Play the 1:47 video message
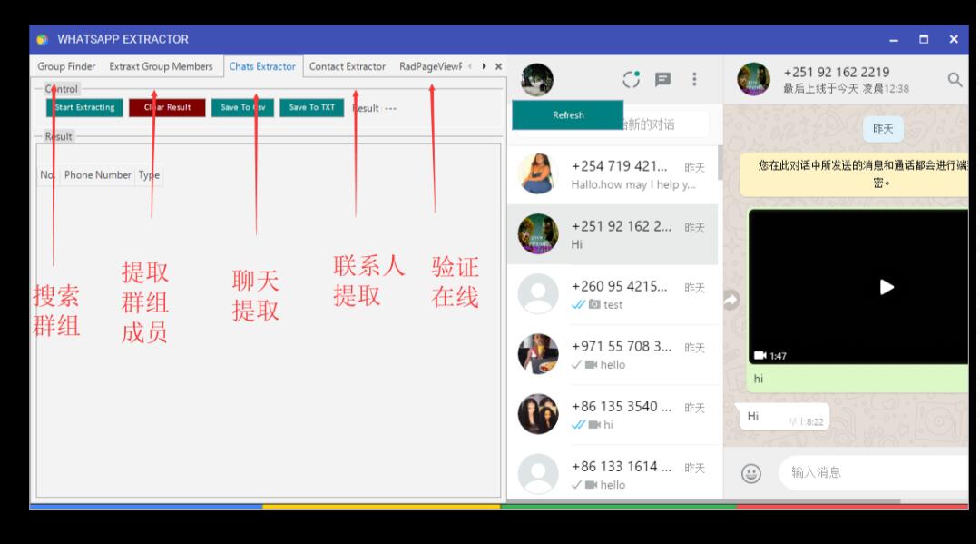Viewport: 980px width, 544px height. tap(887, 287)
